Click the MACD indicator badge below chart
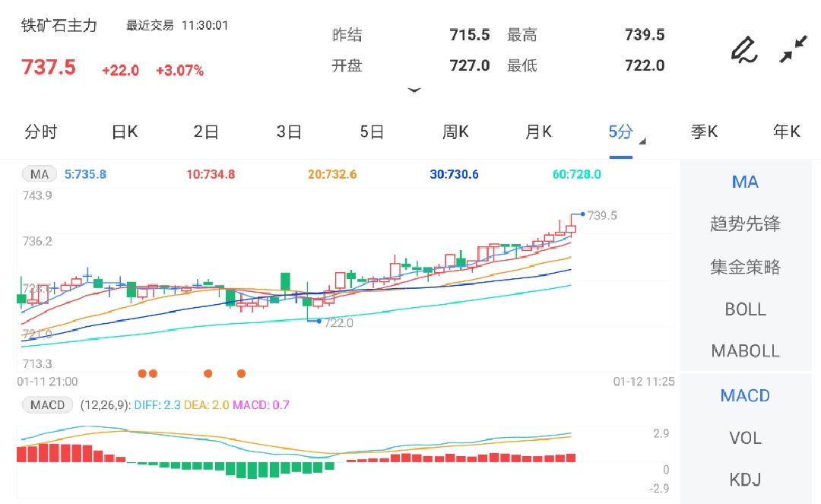Image resolution: width=821 pixels, height=504 pixels. pos(47,405)
